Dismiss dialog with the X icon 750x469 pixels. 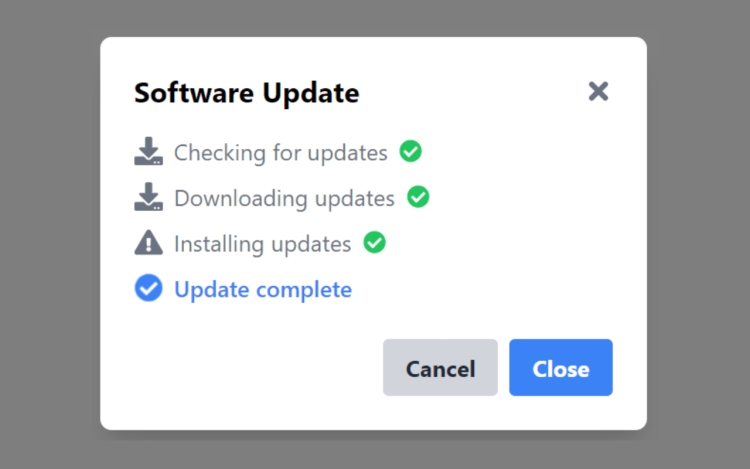coord(598,91)
